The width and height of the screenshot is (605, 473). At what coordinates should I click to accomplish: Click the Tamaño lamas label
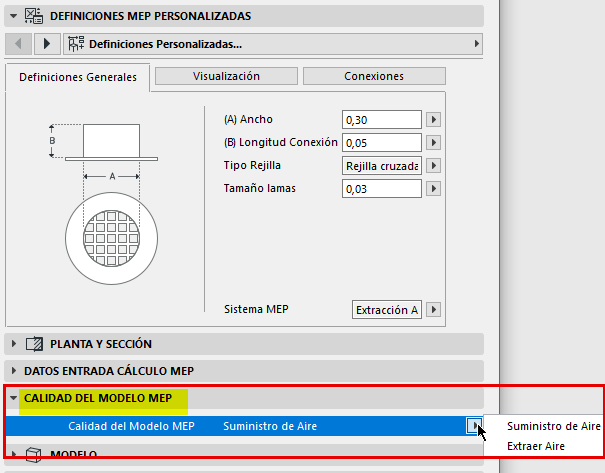[260, 188]
